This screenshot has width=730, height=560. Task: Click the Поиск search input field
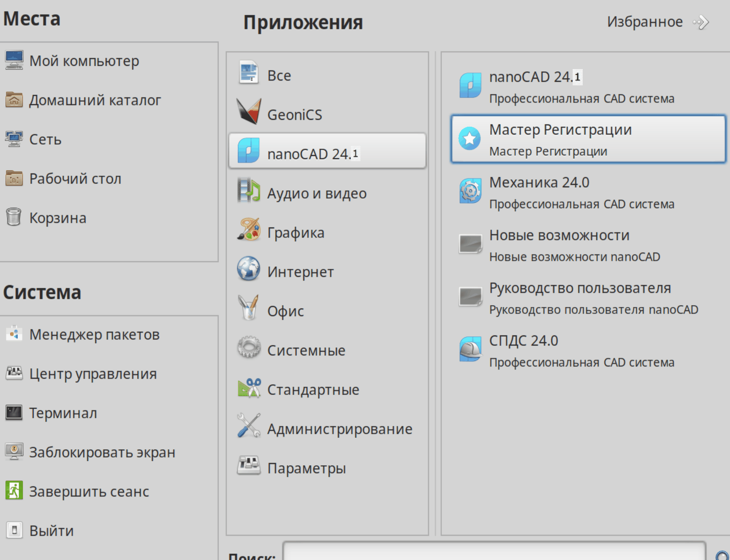coord(494,551)
